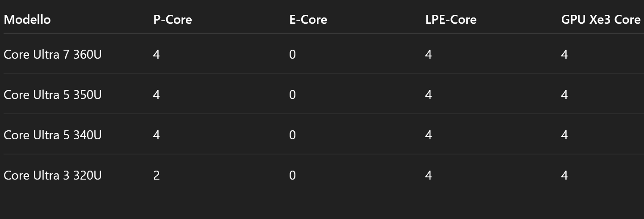This screenshot has height=219, width=644.
Task: Click P-Core value for Core Ultra 7 360U
Action: pos(156,55)
